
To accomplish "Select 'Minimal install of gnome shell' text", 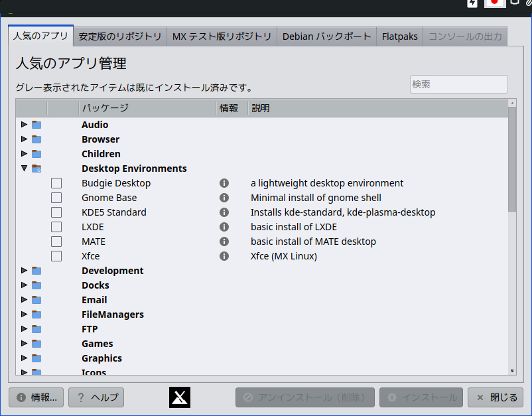I will (316, 198).
